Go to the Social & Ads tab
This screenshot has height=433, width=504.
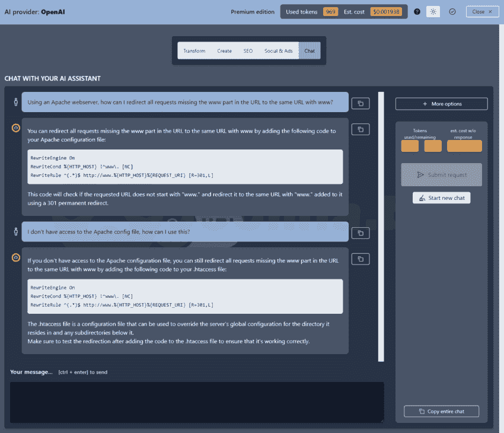point(278,51)
